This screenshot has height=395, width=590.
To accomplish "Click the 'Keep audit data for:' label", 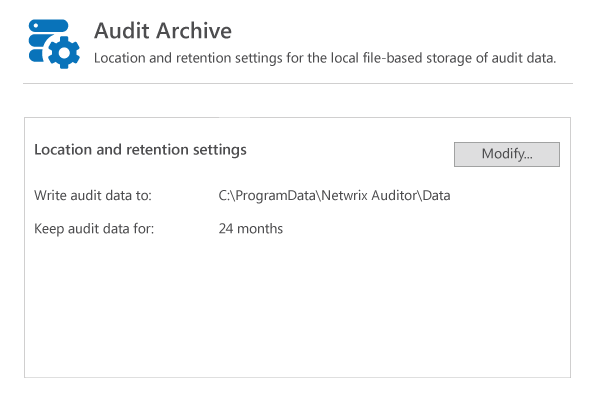I will click(94, 229).
